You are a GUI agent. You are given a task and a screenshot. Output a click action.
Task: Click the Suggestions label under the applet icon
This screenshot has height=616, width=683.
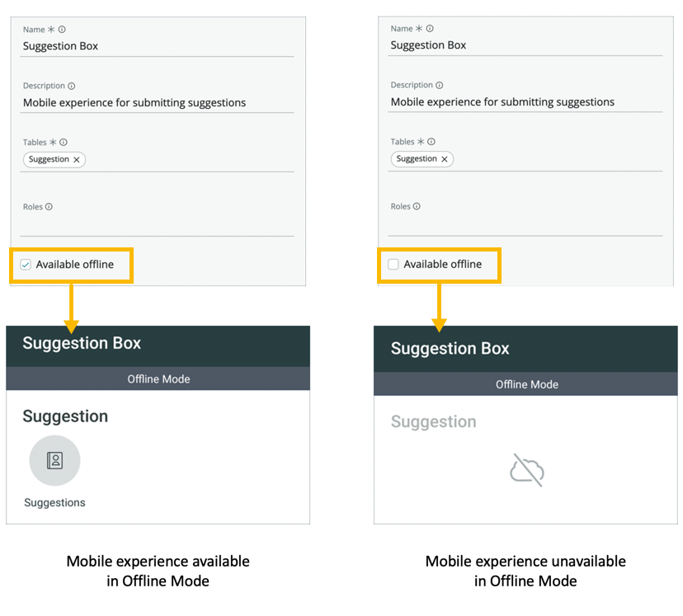54,502
